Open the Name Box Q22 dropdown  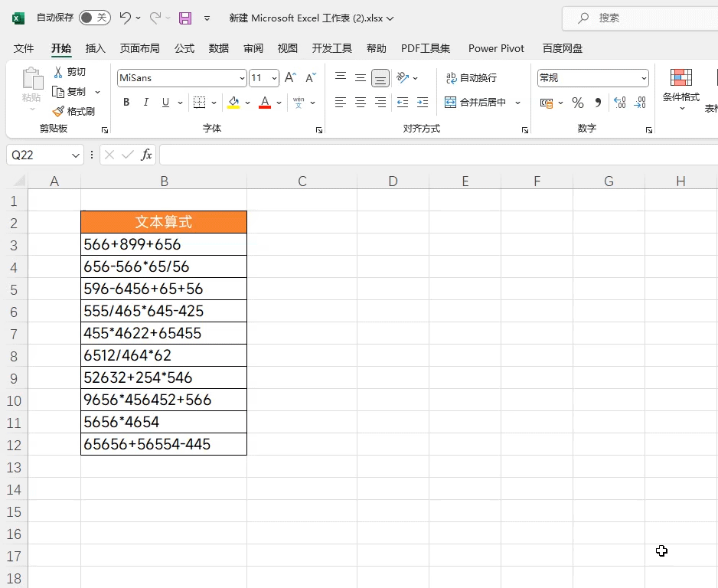click(76, 155)
